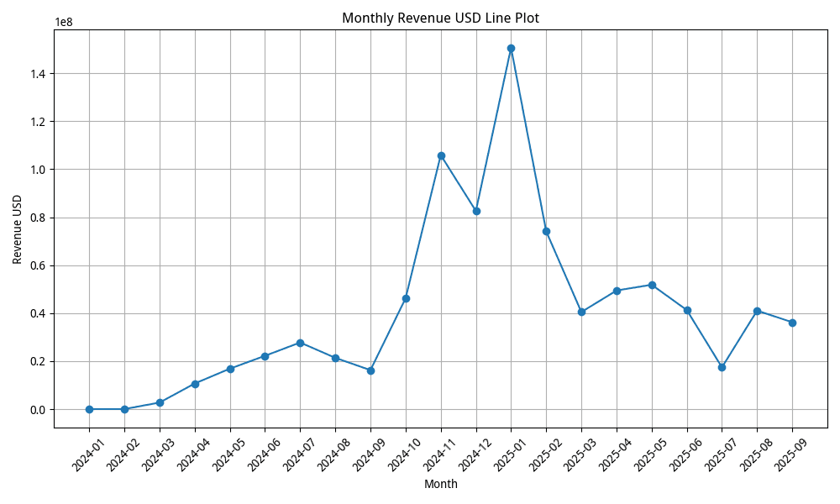Select the 2024-04 data point marker
Viewport: 840px width, 504px height.
click(x=194, y=383)
